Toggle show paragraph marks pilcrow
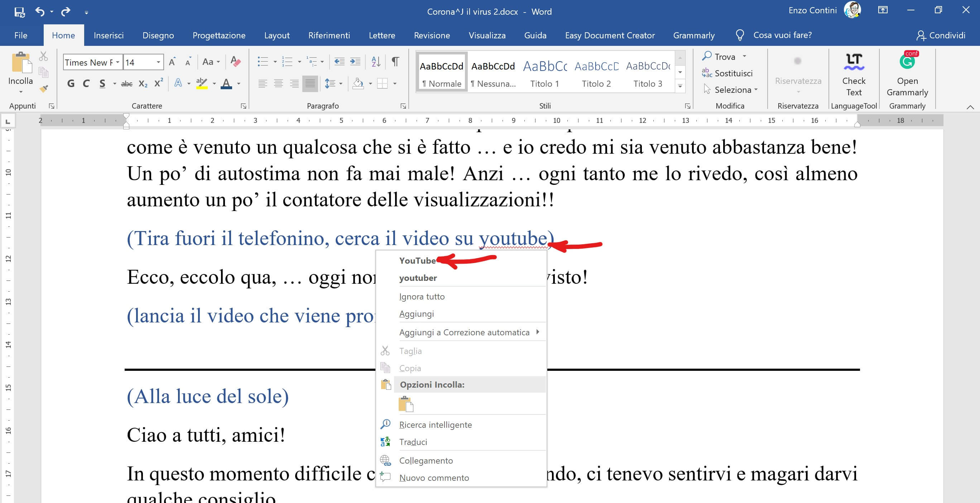 point(395,62)
